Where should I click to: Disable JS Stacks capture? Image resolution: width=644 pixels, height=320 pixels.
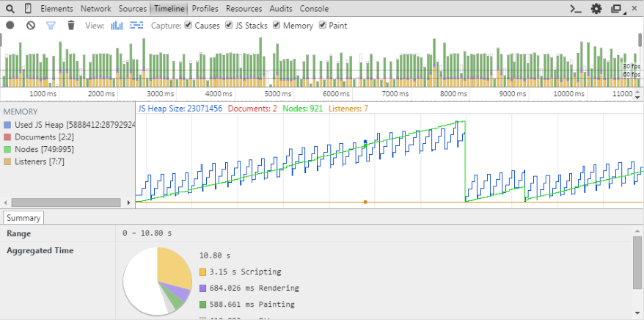[x=229, y=25]
